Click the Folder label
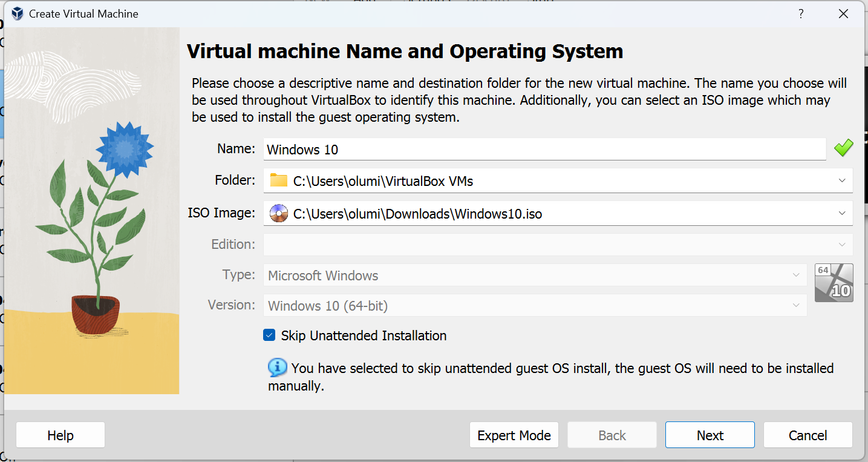 tap(235, 180)
